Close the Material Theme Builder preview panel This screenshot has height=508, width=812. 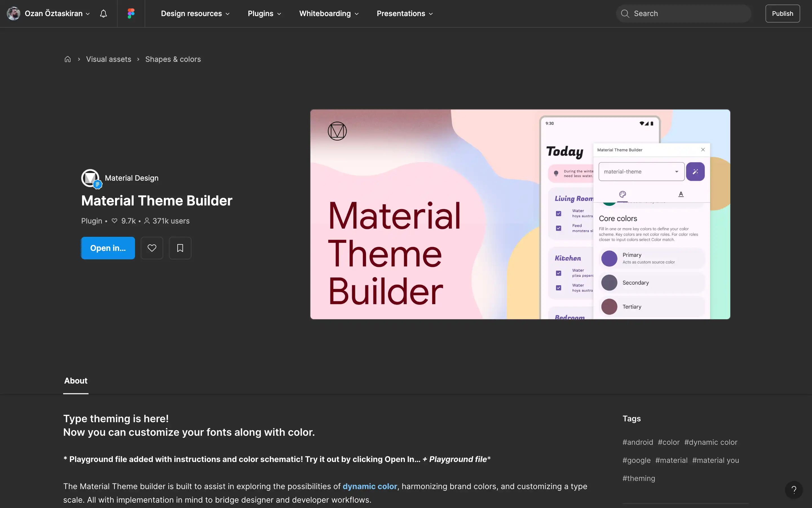click(703, 150)
